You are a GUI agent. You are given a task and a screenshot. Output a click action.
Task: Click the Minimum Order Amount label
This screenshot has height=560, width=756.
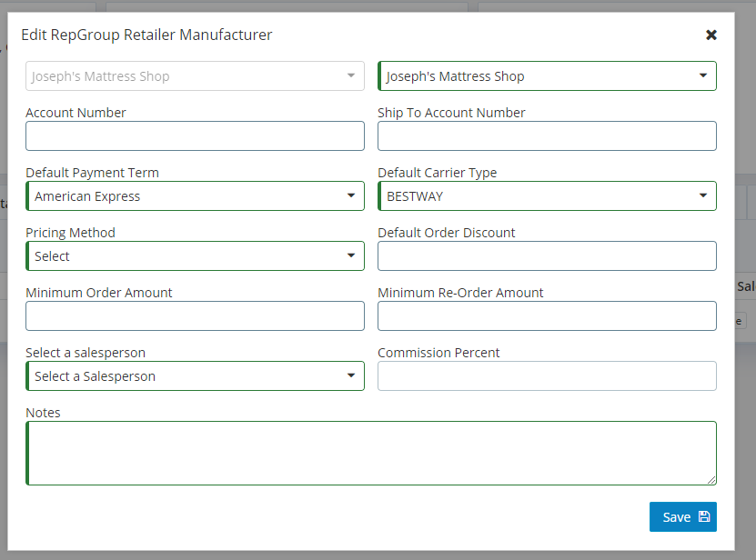point(99,293)
